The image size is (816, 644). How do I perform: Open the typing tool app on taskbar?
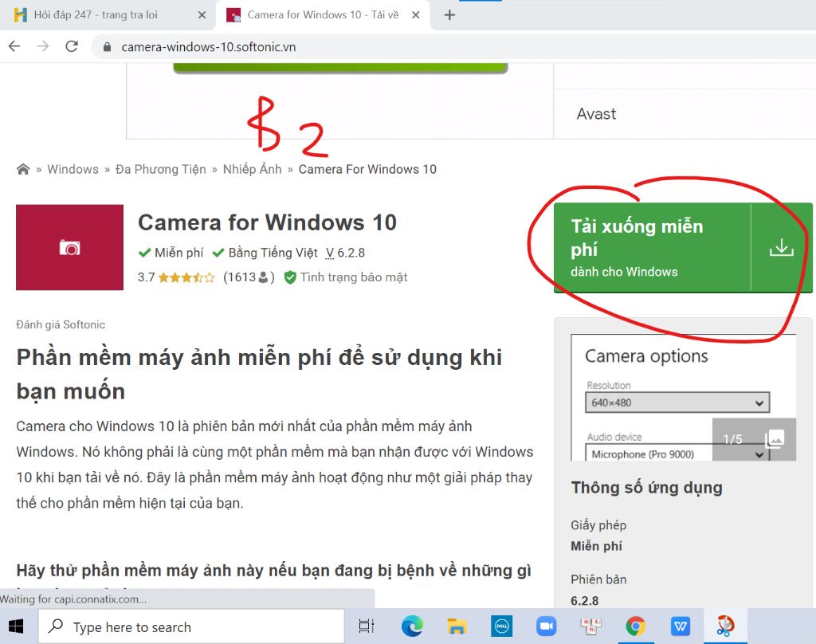pyautogui.click(x=591, y=626)
